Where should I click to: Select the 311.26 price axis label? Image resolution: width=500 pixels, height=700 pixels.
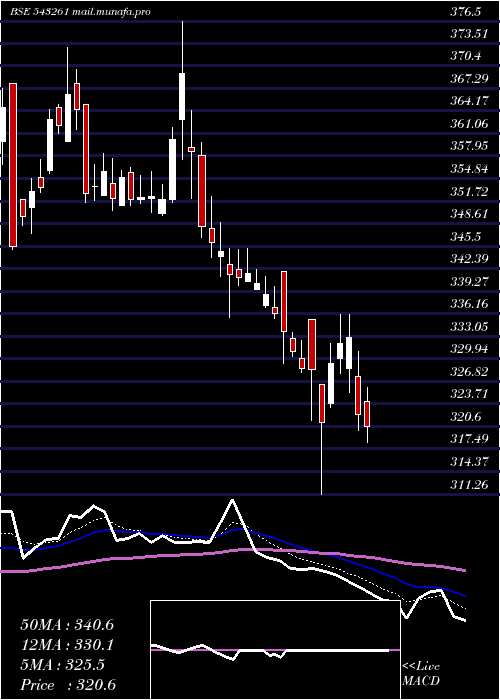(x=469, y=484)
